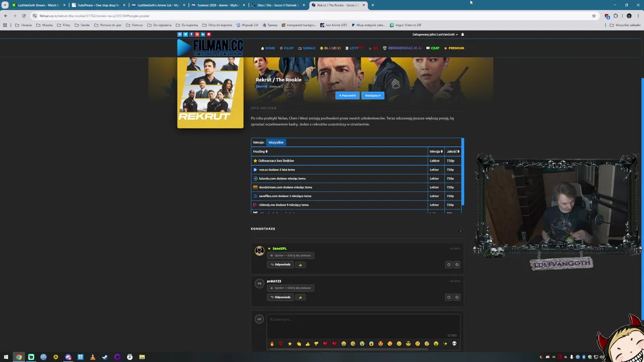The image size is (644, 362).
Task: Open Steam from the taskbar
Action: [x=105, y=357]
